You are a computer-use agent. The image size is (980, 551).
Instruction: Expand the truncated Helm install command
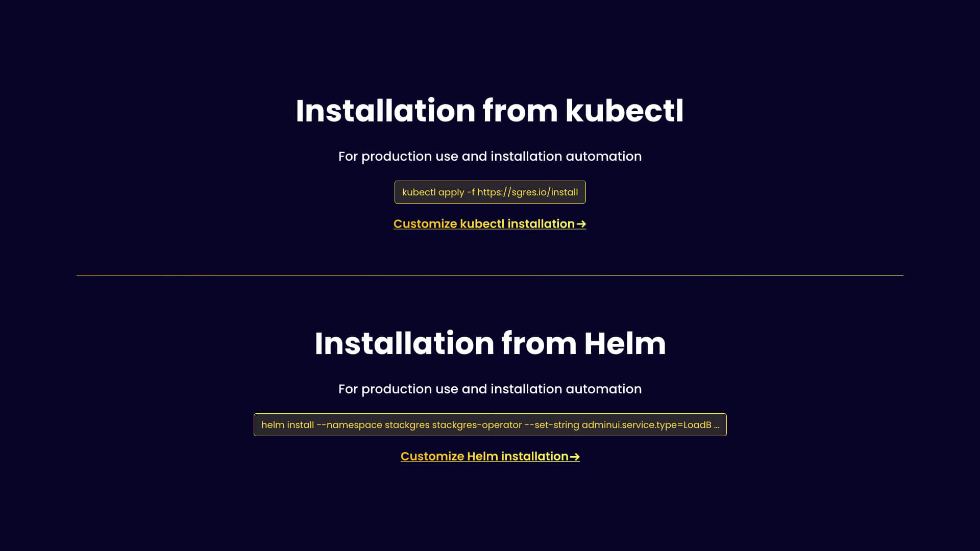coord(716,424)
